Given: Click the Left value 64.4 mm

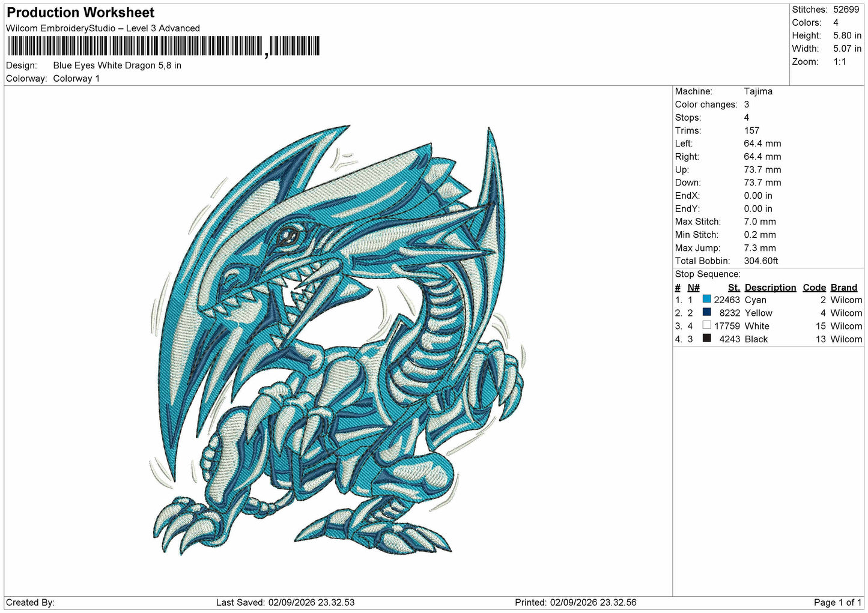Looking at the screenshot, I should click(x=762, y=143).
